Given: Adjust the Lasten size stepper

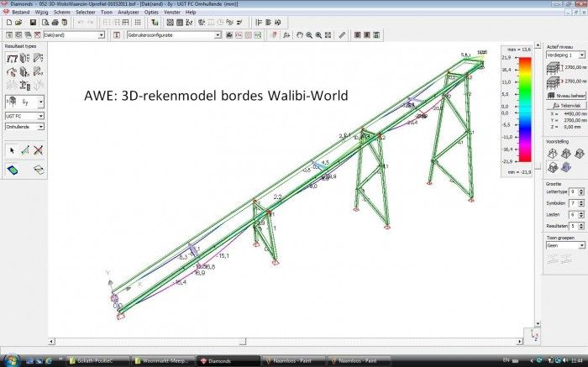Looking at the screenshot, I should tap(581, 215).
